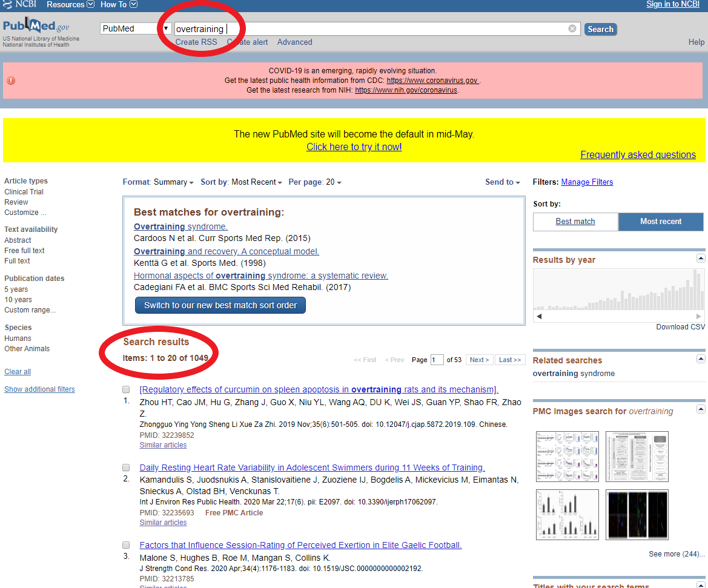Filter publication dates to 5 years
The width and height of the screenshot is (708, 588).
(x=16, y=289)
